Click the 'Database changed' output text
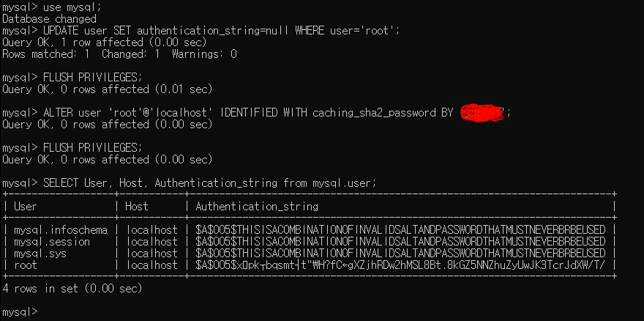This screenshot has height=321, width=644. (49, 19)
